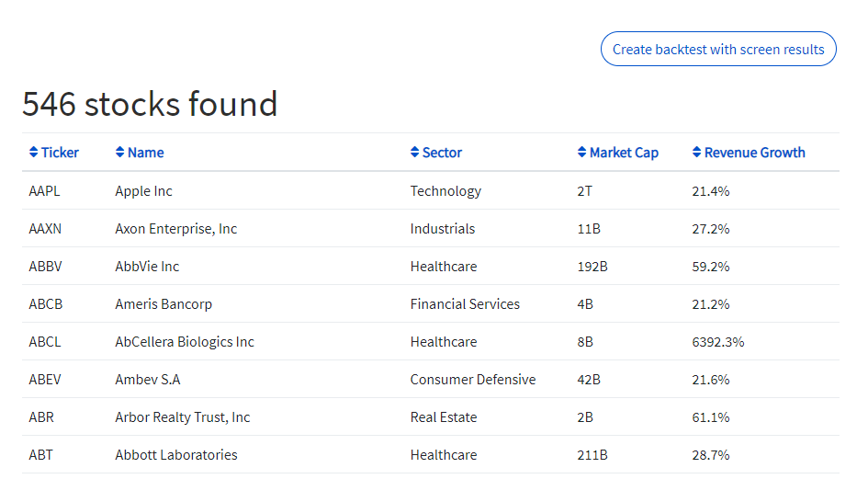Image resolution: width=868 pixels, height=479 pixels.
Task: Click the sort arrows icon beside Market Cap
Action: (581, 152)
